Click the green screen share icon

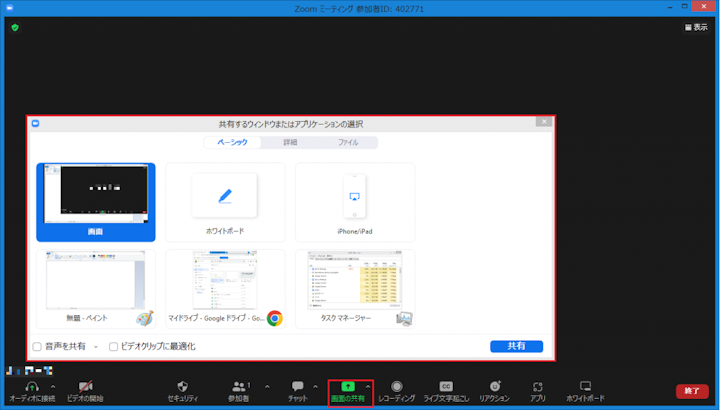347,385
